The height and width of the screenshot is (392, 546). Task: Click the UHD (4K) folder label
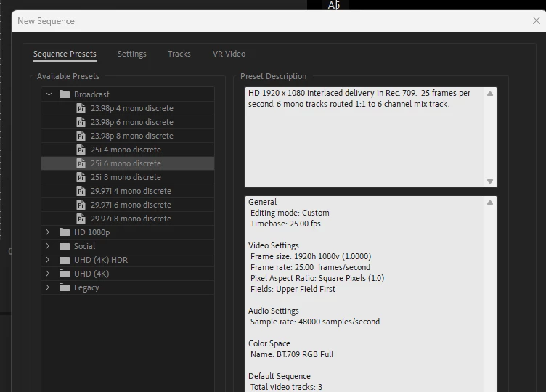pyautogui.click(x=91, y=274)
